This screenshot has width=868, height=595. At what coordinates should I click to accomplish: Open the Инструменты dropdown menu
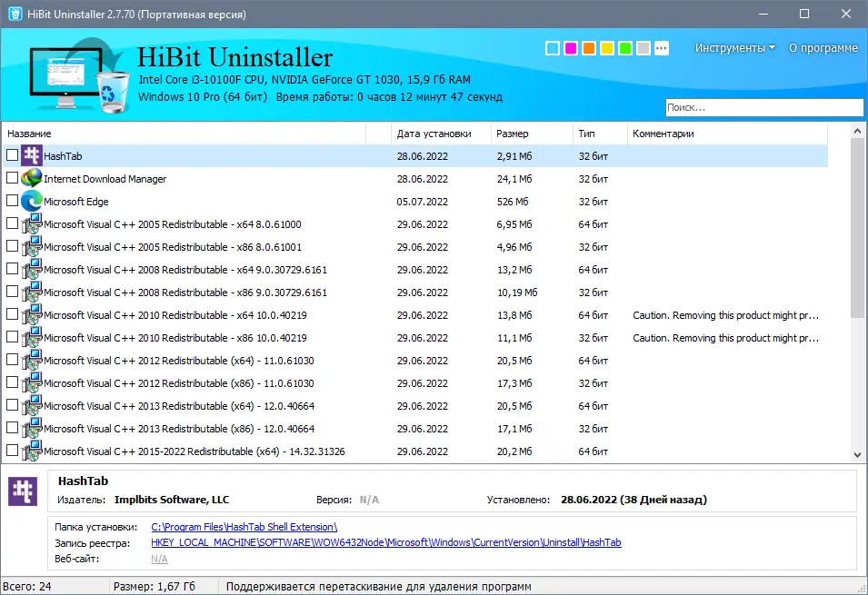pos(734,48)
